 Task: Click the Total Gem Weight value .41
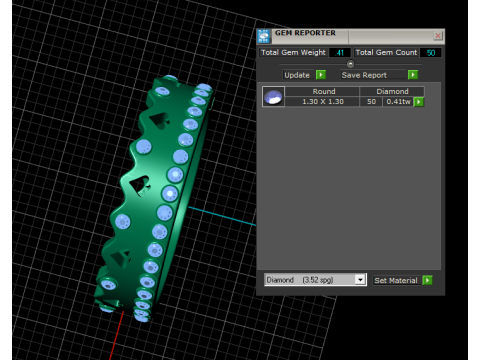tap(340, 53)
